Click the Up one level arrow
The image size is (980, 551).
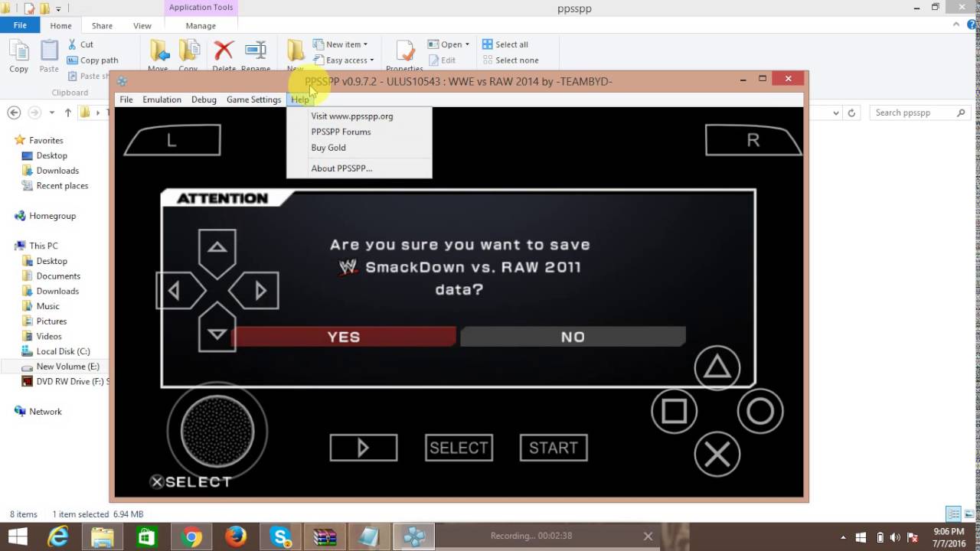[x=68, y=112]
